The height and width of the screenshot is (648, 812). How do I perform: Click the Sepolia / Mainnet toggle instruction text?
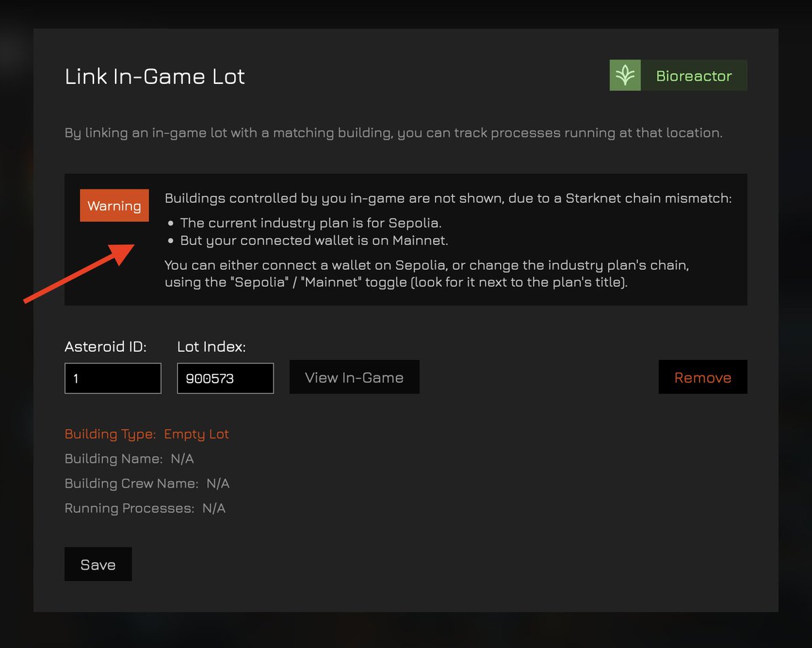[427, 273]
